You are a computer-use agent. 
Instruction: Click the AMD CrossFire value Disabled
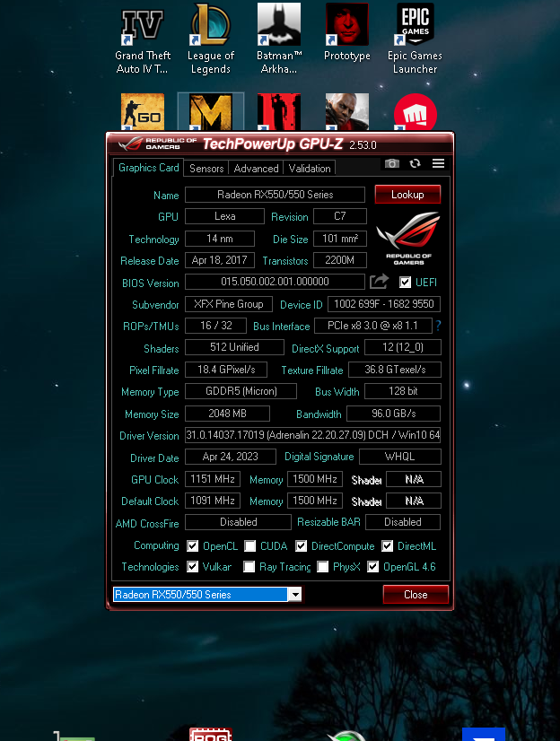[238, 522]
